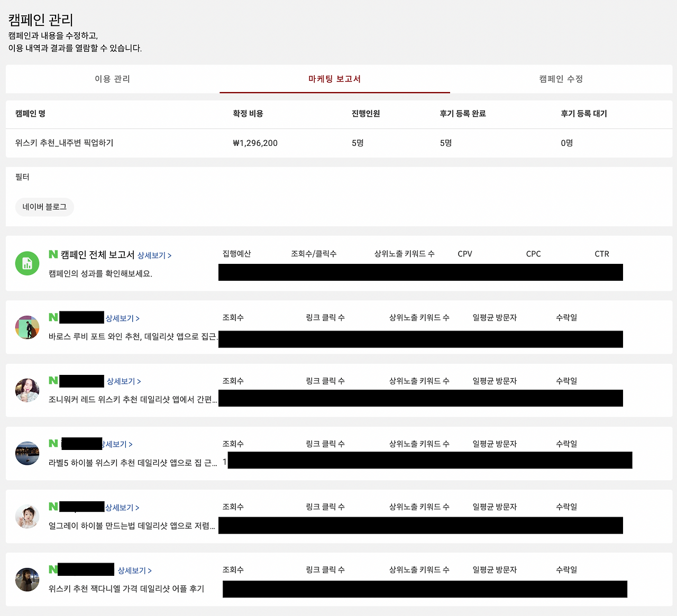The width and height of the screenshot is (677, 616).
Task: Open 상세보기 on the 바로스 루비 포트 row
Action: click(122, 318)
